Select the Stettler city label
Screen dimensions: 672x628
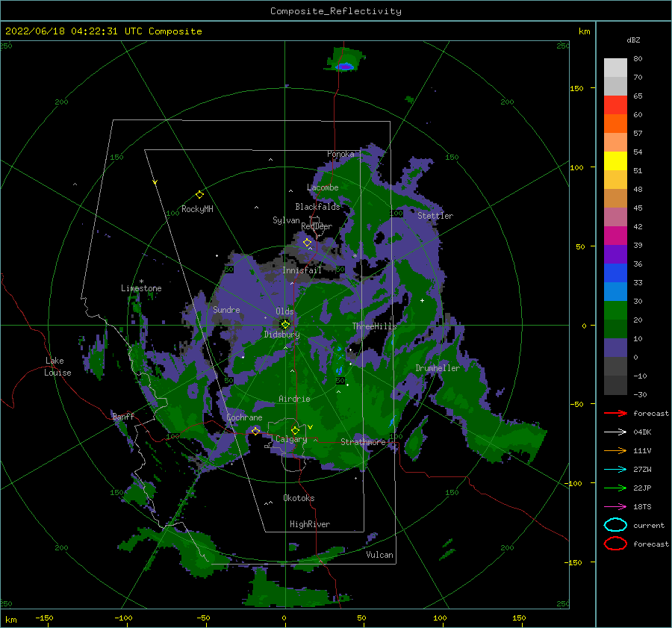click(435, 216)
